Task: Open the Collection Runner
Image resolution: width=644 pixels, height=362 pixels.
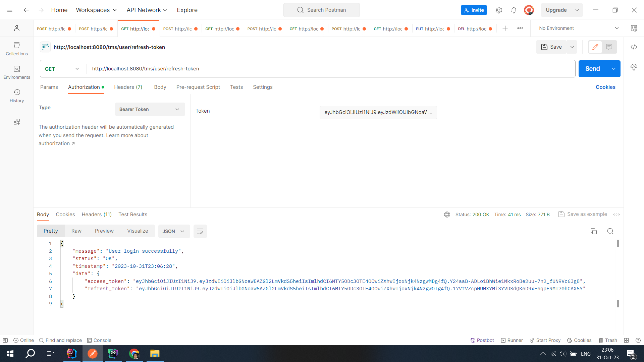Action: (x=512, y=340)
